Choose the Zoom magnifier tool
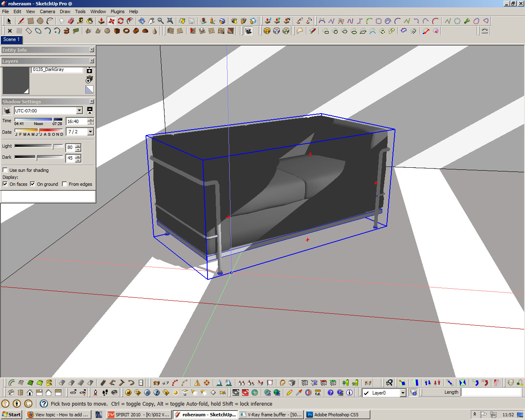 point(160,21)
